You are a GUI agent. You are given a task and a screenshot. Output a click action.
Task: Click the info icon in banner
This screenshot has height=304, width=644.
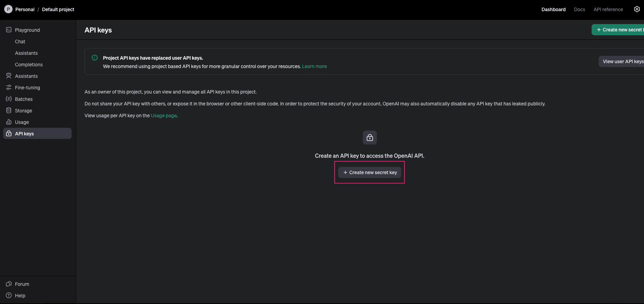[95, 58]
